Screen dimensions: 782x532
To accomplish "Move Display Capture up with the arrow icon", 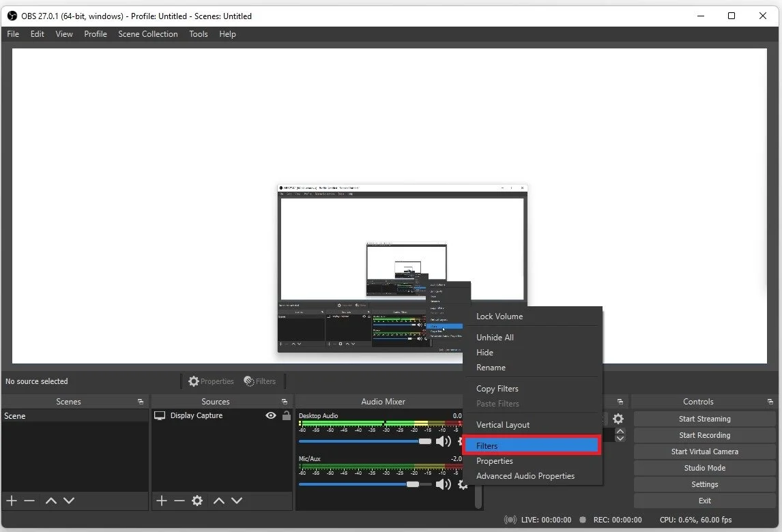I will [218, 501].
